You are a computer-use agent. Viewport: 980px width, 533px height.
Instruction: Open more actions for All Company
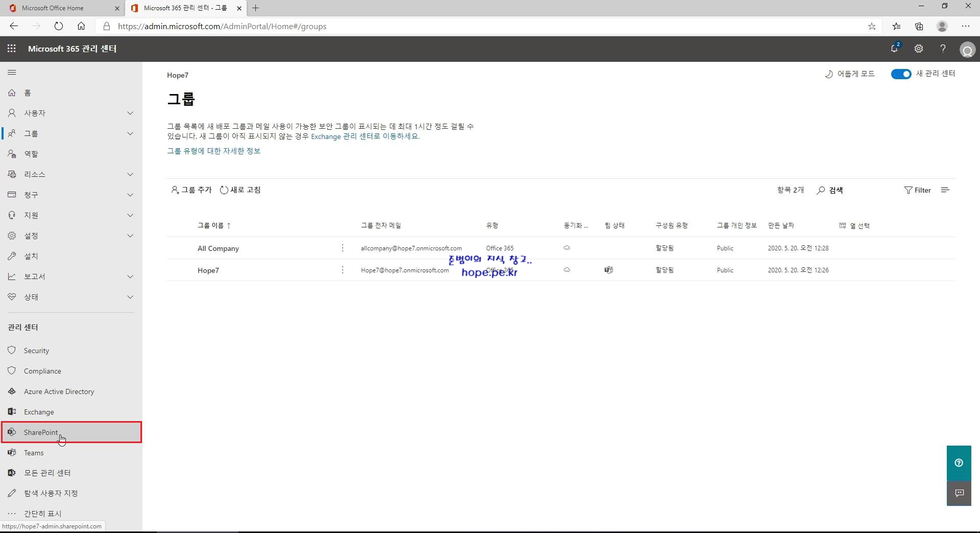click(x=343, y=248)
